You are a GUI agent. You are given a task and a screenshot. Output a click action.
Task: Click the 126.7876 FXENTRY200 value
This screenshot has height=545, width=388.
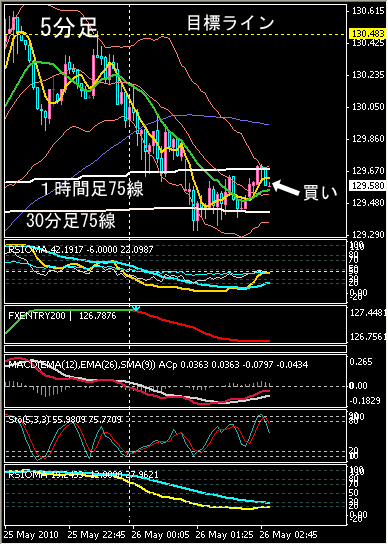pos(98,316)
